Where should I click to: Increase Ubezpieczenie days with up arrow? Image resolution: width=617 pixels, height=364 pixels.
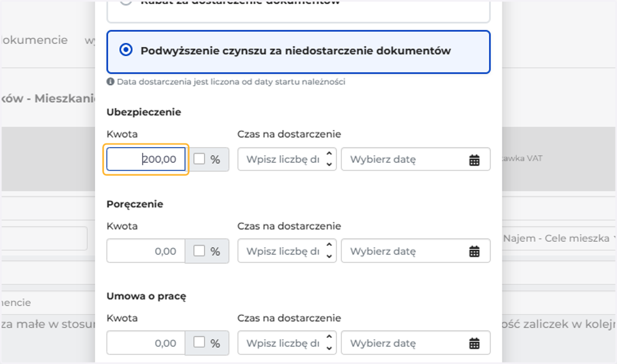(x=329, y=154)
